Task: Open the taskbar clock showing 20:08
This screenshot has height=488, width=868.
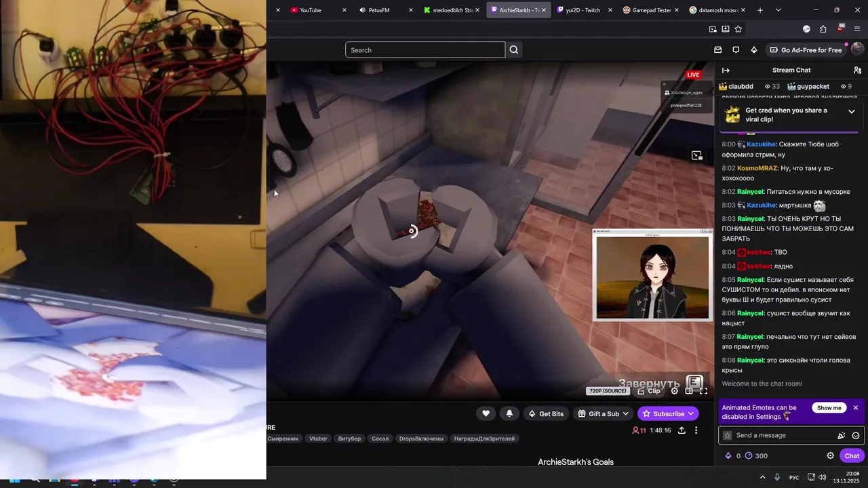Action: tap(848, 477)
